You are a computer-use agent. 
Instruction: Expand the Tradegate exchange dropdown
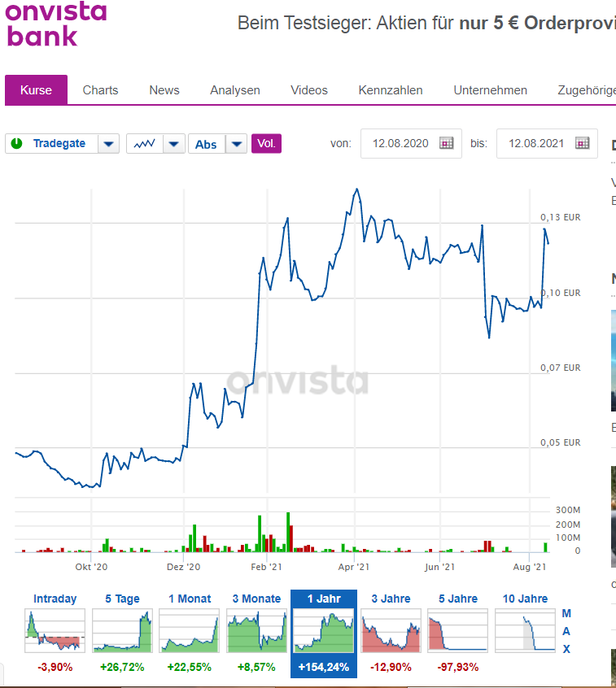(x=108, y=142)
